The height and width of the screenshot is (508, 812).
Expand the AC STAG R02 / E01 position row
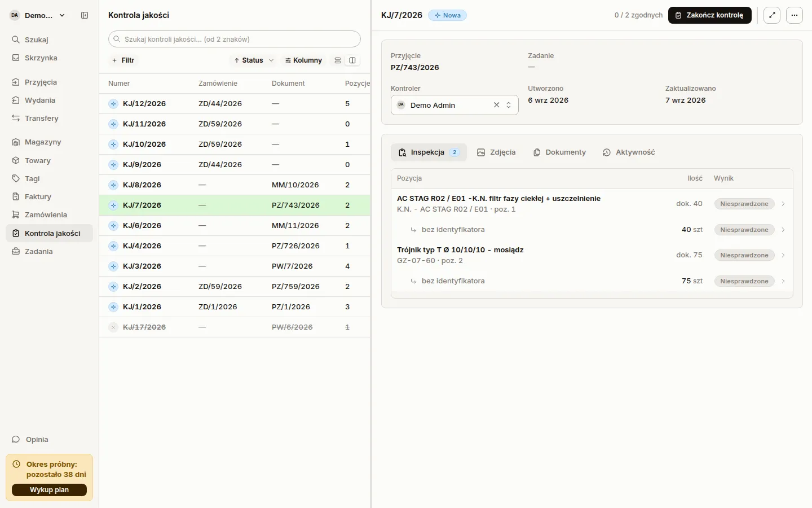[x=592, y=204]
